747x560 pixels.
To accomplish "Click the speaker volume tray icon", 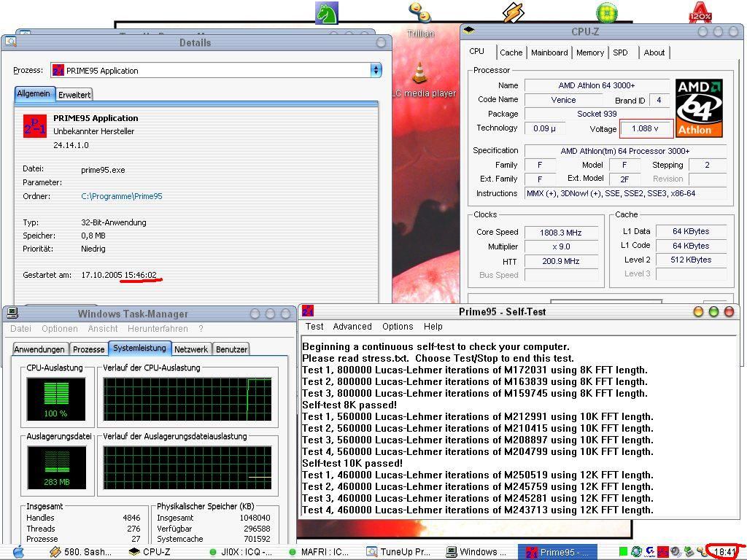I will click(x=676, y=552).
